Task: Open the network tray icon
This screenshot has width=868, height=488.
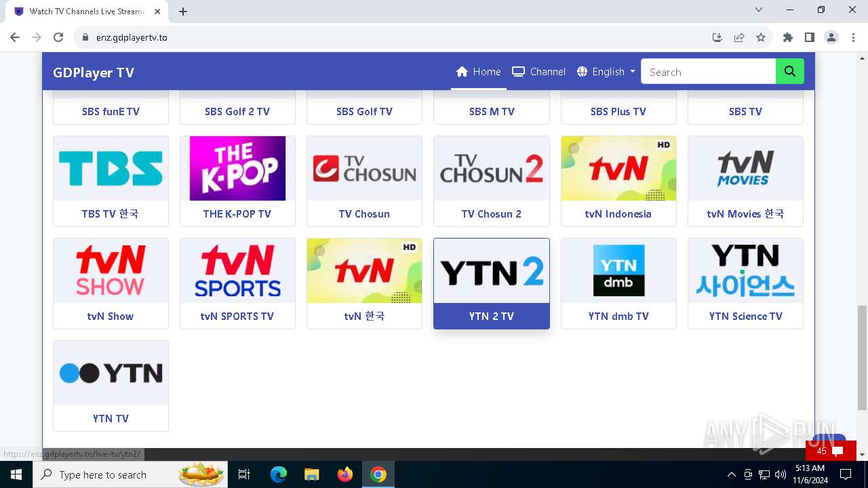Action: click(x=764, y=474)
